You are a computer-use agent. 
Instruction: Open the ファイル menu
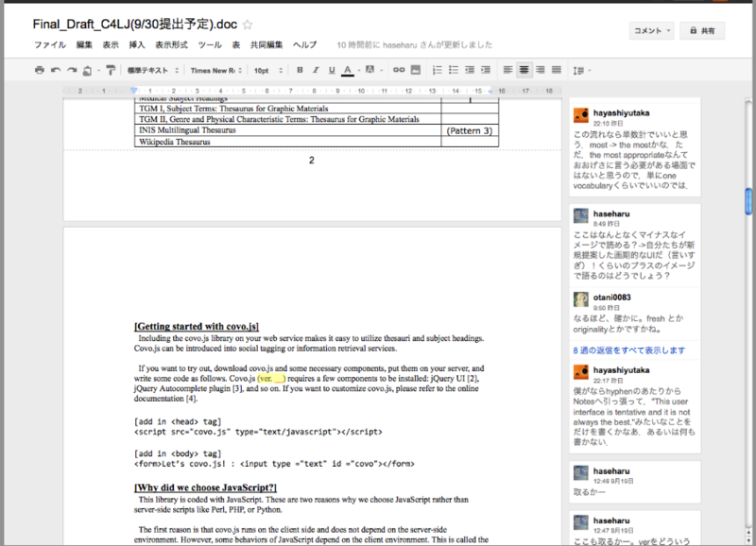50,44
